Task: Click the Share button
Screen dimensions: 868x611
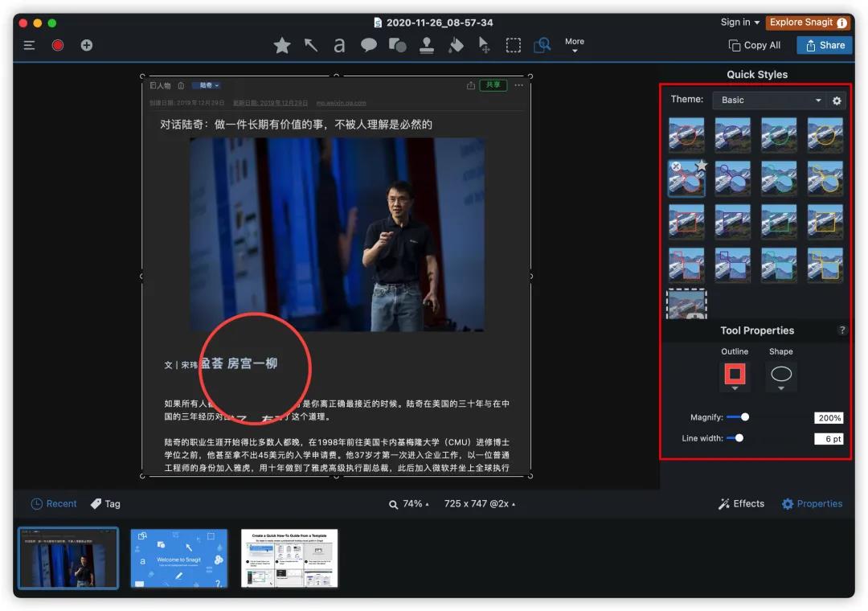Action: pos(824,45)
